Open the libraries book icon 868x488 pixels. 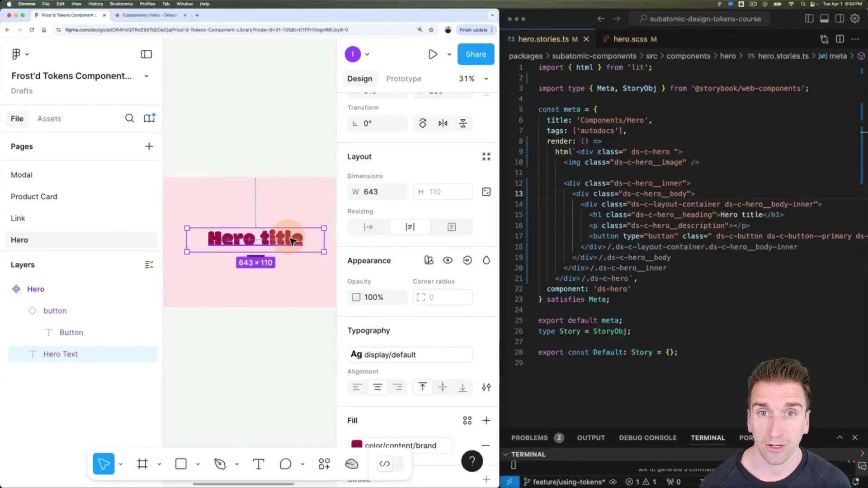[149, 118]
